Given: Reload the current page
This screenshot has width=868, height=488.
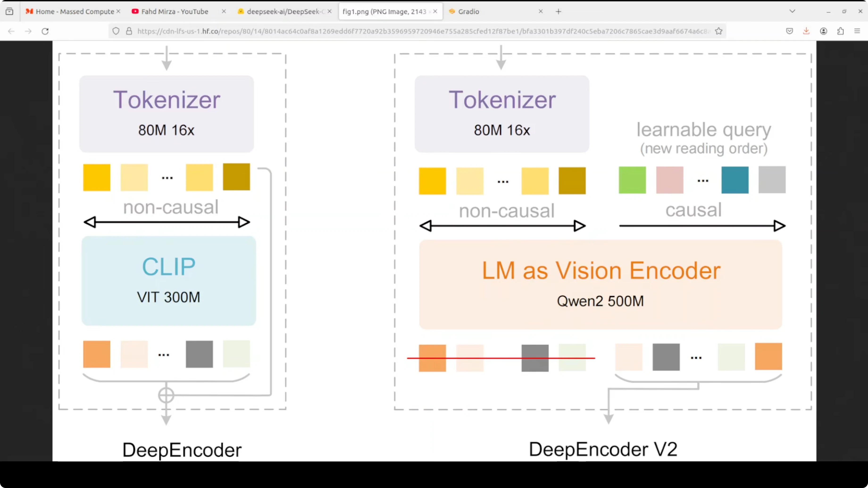Looking at the screenshot, I should pyautogui.click(x=45, y=31).
